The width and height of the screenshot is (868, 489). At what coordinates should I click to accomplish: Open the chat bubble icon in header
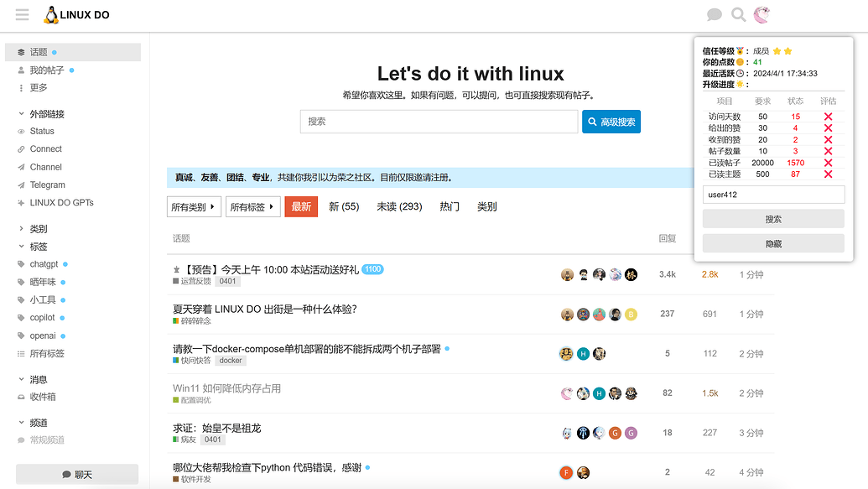[x=714, y=15]
